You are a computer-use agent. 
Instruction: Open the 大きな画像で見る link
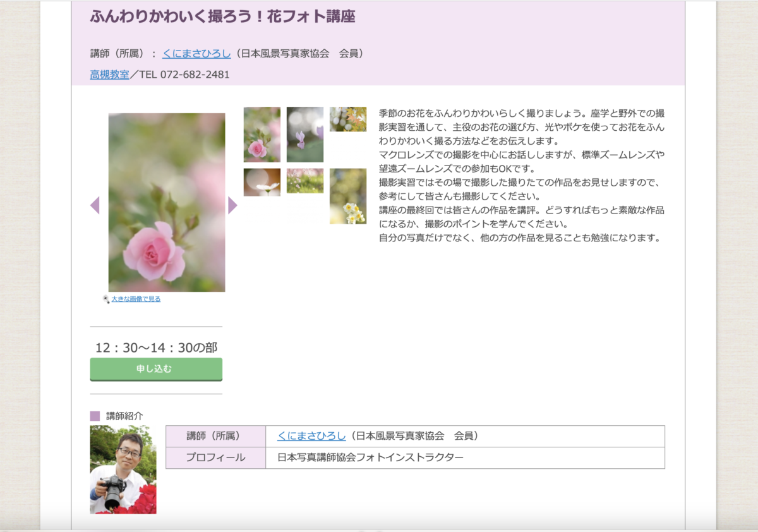[136, 299]
